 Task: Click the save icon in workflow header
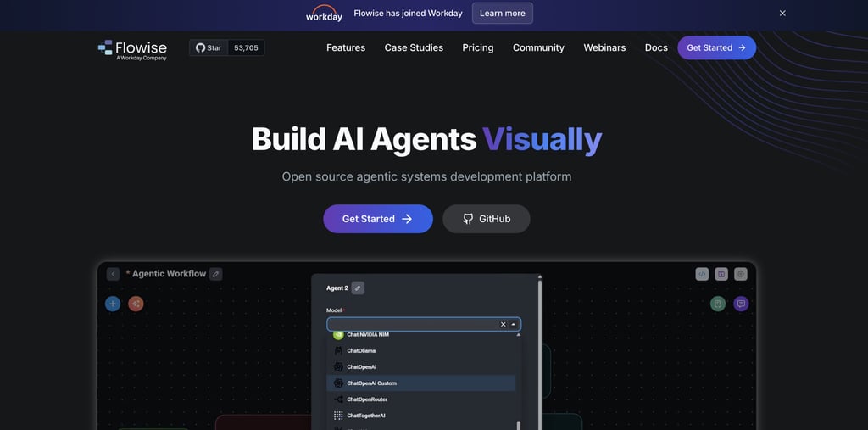click(x=721, y=274)
